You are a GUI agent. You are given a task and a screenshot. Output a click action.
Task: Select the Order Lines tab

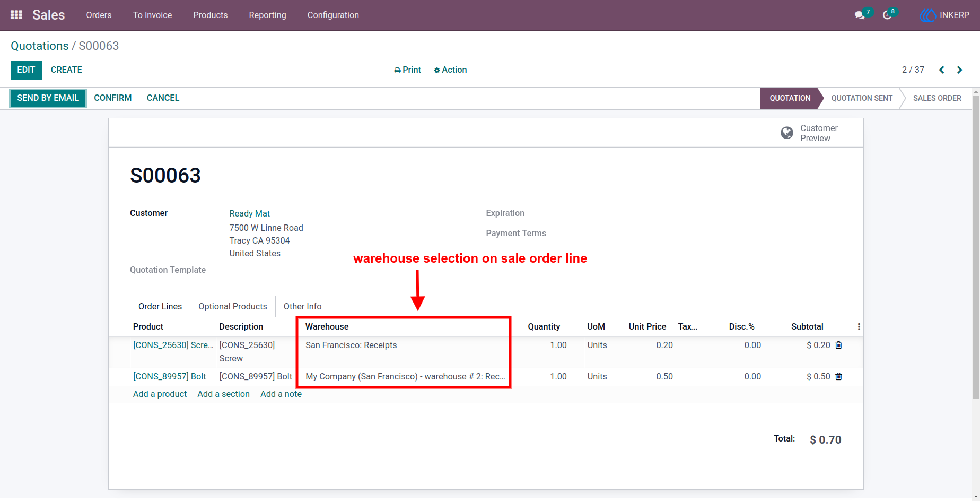[x=160, y=306]
